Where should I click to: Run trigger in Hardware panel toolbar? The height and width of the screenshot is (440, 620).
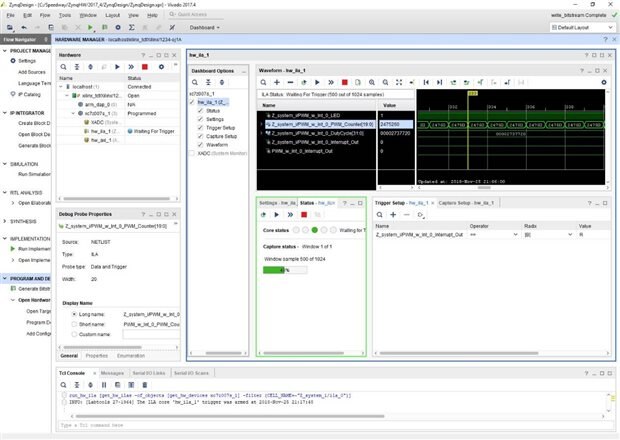click(x=117, y=66)
